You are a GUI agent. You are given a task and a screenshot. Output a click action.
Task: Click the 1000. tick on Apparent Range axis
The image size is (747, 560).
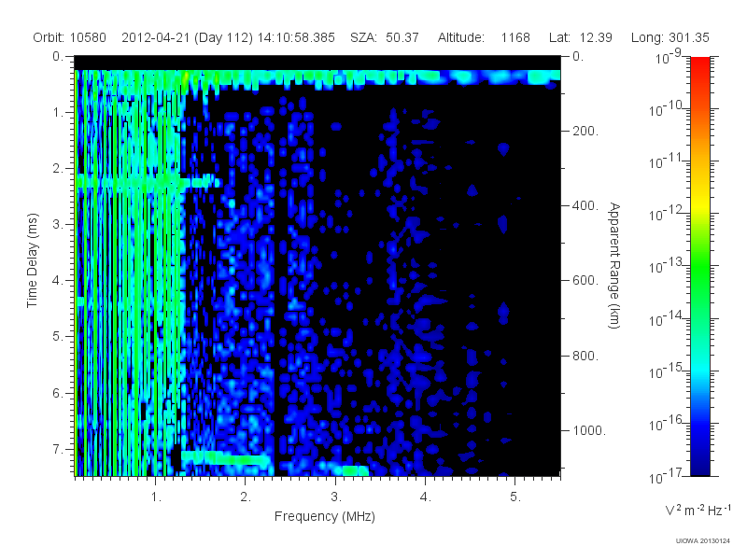[589, 430]
